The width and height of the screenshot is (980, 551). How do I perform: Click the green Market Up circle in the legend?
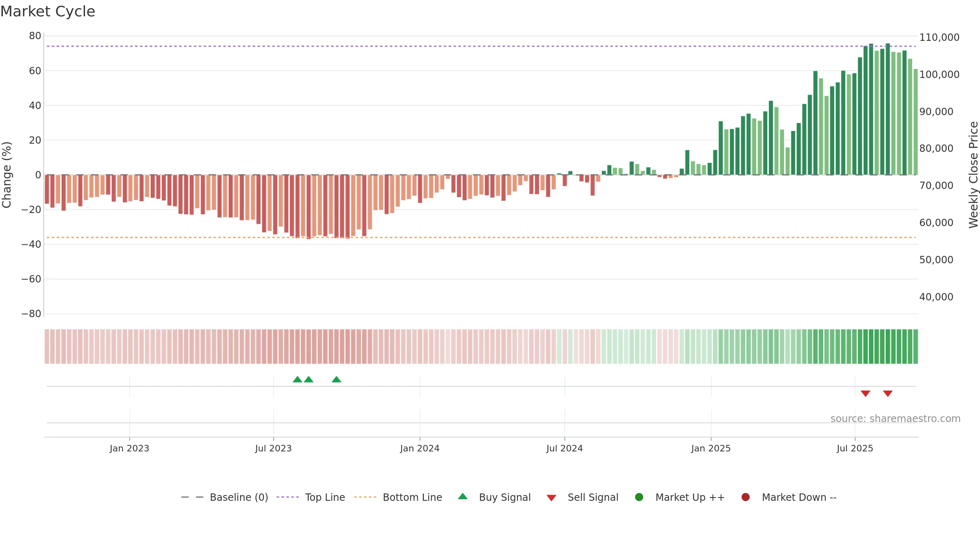pos(639,497)
